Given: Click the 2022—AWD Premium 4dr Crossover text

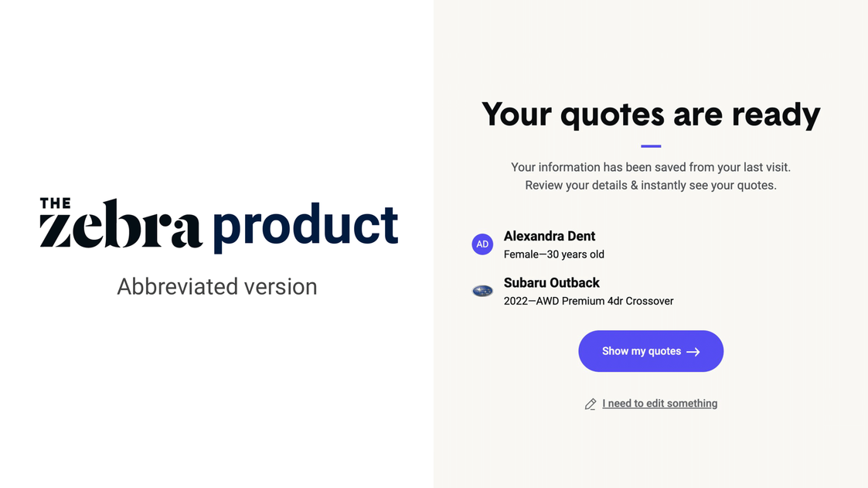Looking at the screenshot, I should (588, 301).
